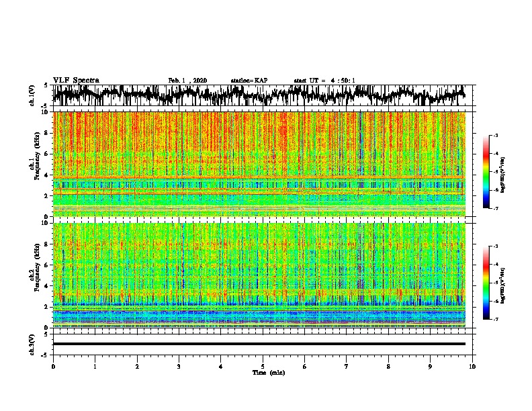Click time-axis tick label "0"
Viewport: 532px width, 411px height.
coord(53,367)
